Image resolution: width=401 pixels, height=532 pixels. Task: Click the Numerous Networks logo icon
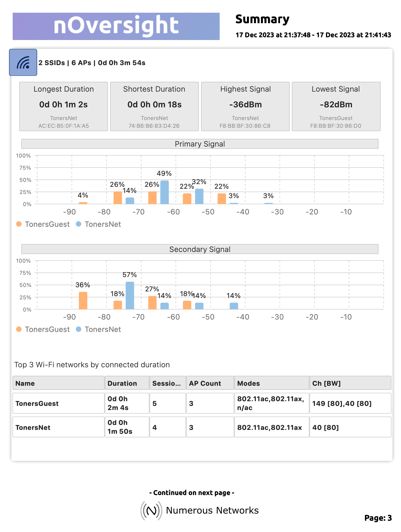click(151, 510)
